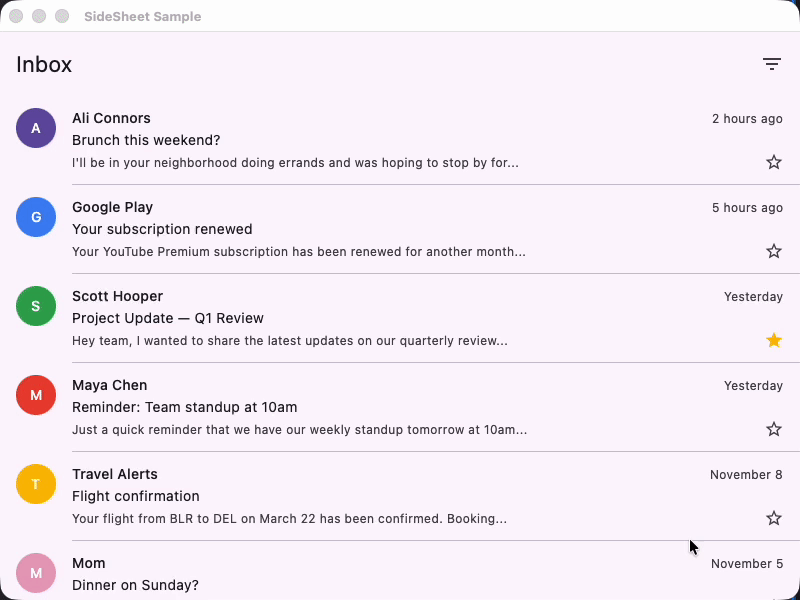Open 'Dinner on Sunday?' from Mom
Screen dimensions: 800x600
click(x=135, y=585)
